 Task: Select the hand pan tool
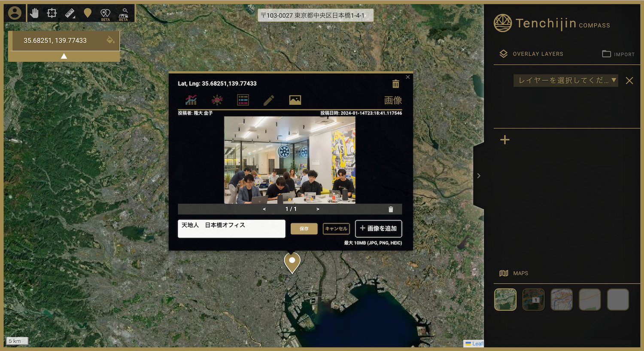(34, 12)
